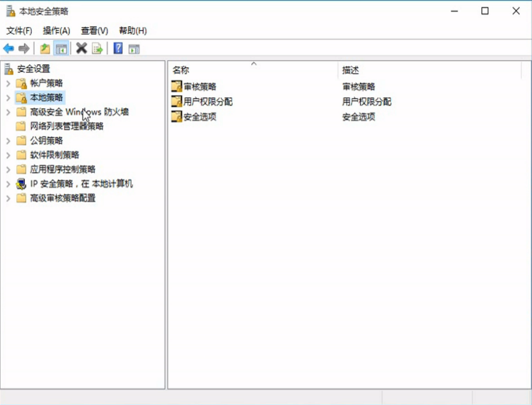Select 应用程序控制策略 tree label
The image size is (532, 405).
[62, 169]
